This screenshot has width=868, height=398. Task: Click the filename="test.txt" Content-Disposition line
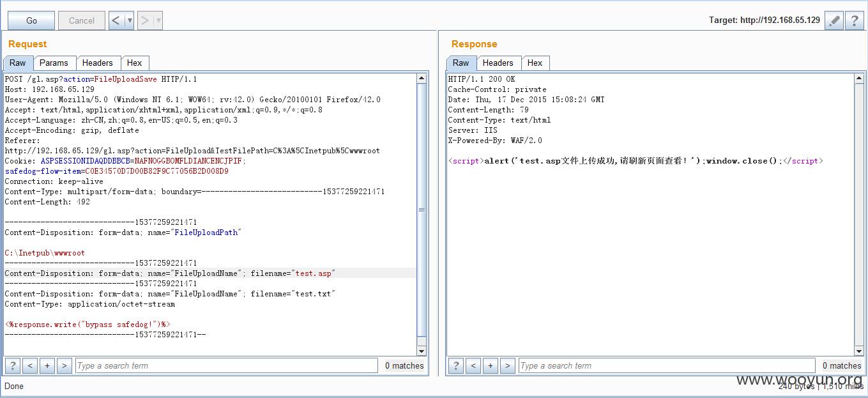click(x=170, y=294)
